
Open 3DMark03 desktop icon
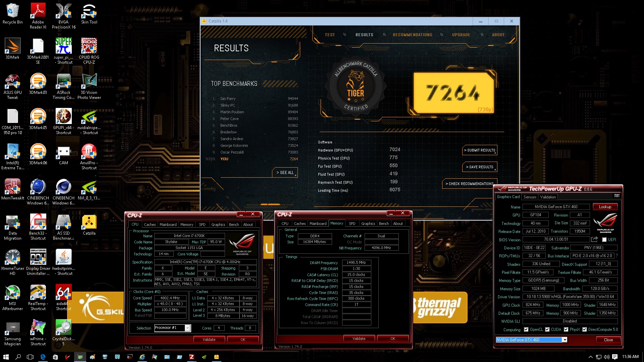click(38, 84)
